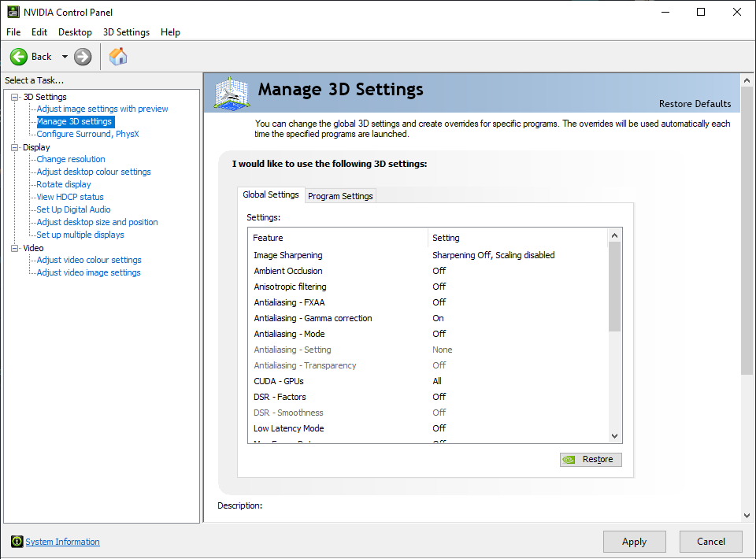Click the NVIDIA Control Panel title icon
The image size is (756, 559).
click(13, 12)
